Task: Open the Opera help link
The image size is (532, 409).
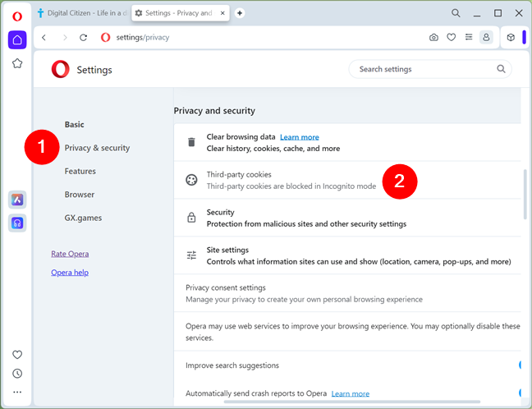Action: click(70, 273)
